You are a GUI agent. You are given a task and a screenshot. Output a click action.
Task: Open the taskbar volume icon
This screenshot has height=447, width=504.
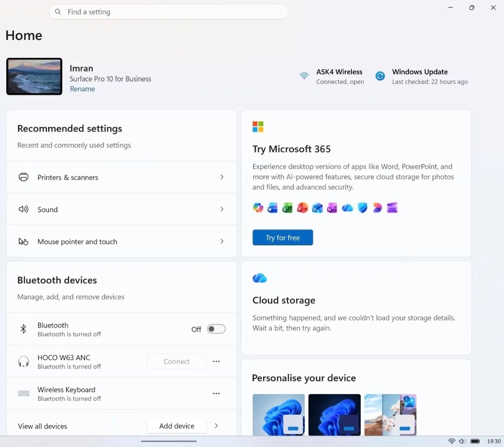click(x=462, y=441)
